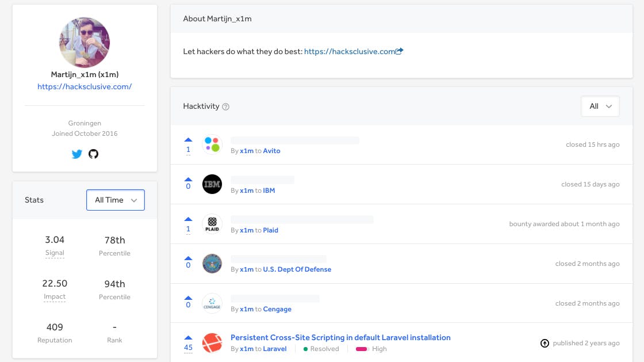Click the IBM program logo
The height and width of the screenshot is (362, 644).
click(212, 184)
